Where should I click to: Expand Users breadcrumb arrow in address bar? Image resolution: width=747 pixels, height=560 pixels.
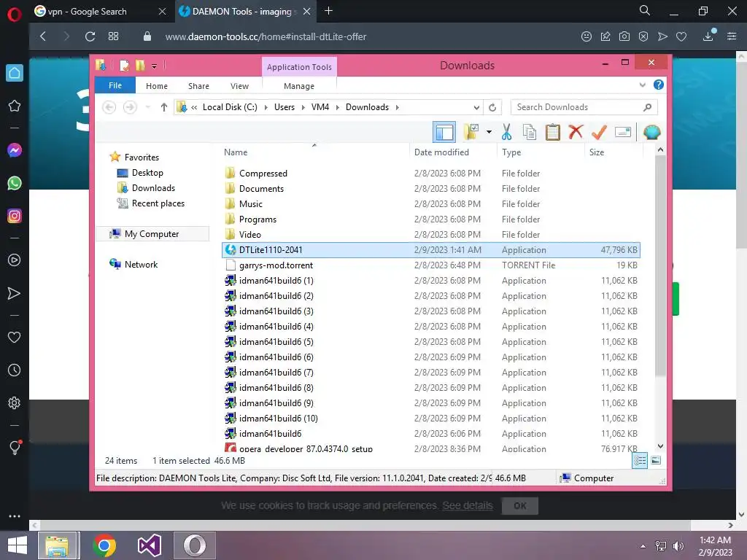(x=303, y=107)
